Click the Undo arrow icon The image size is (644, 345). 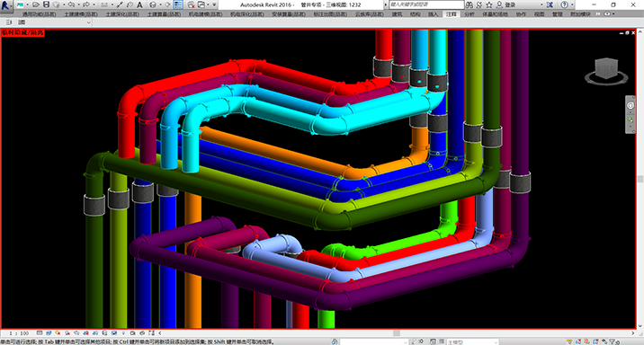point(71,4)
